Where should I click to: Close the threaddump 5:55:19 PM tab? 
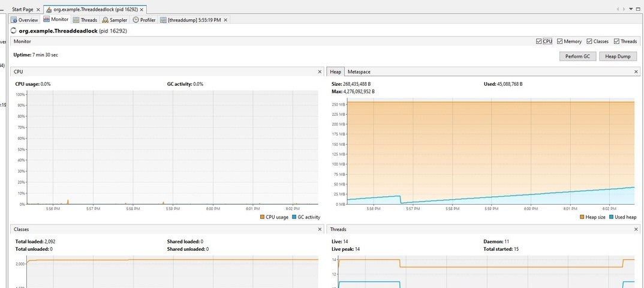coord(225,20)
